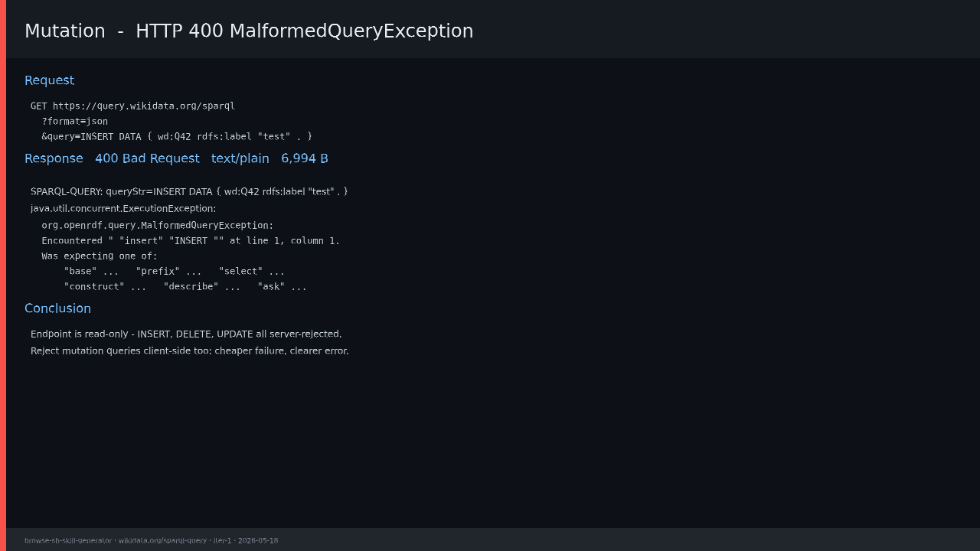
Task: Click the line with "construct" "describe" "ask"
Action: click(185, 286)
